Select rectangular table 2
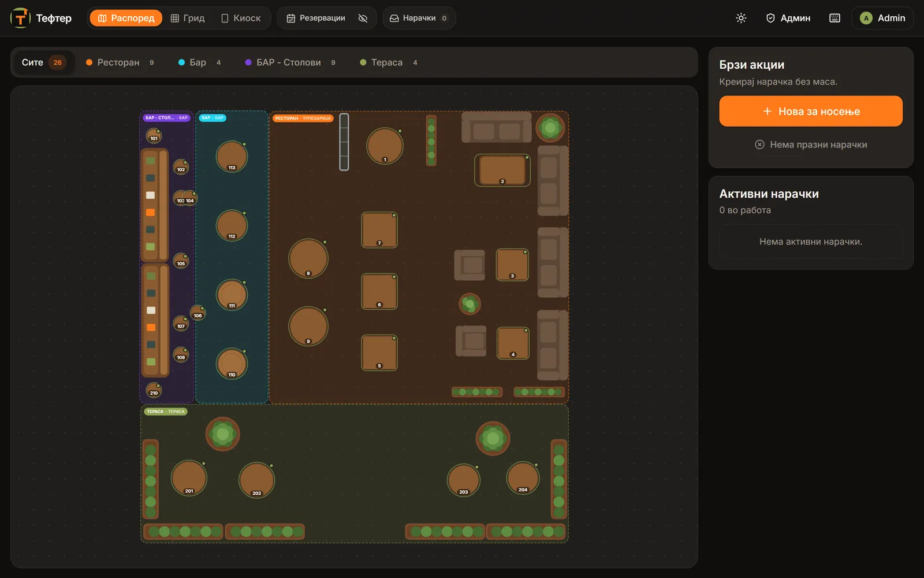The height and width of the screenshot is (578, 924). pos(502,170)
